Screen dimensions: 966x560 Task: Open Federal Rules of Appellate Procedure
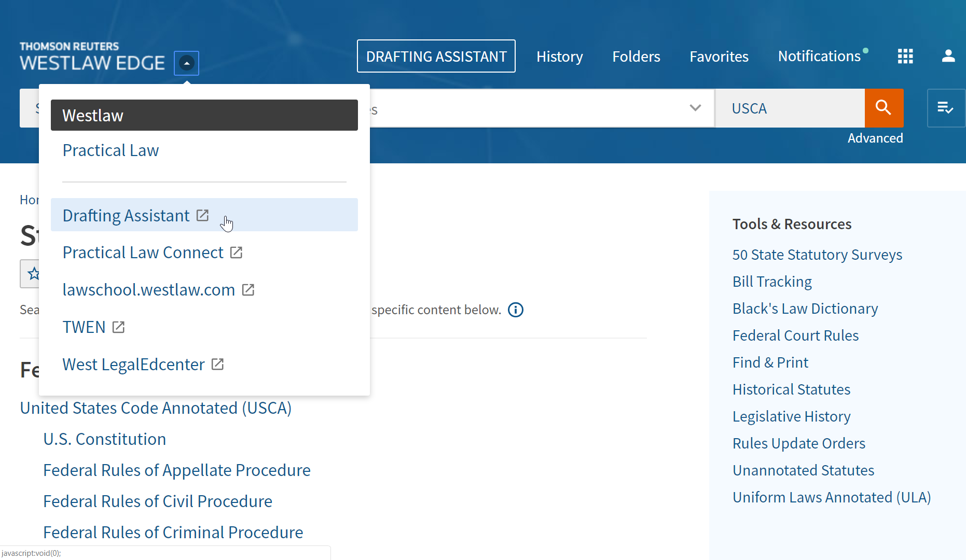177,470
